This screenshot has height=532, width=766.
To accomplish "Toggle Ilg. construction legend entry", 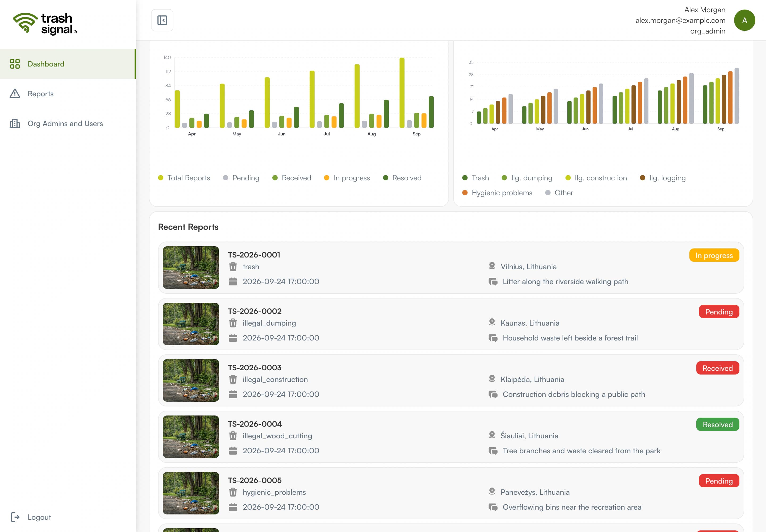I will click(596, 178).
